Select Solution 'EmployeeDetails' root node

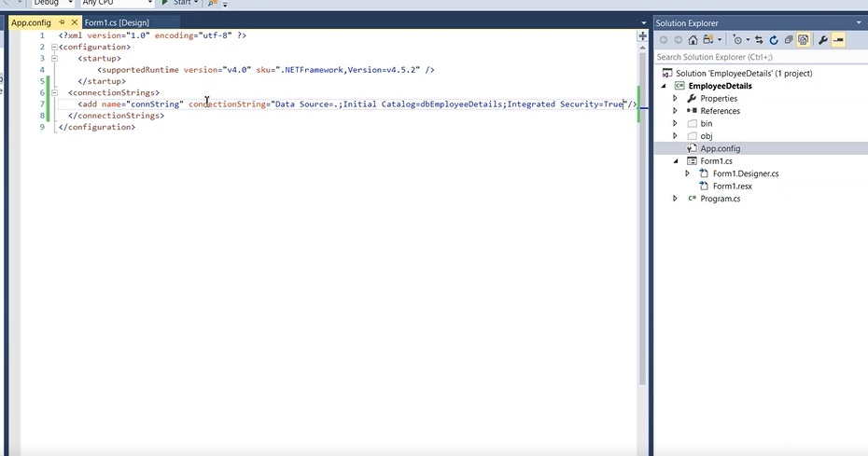click(x=744, y=73)
